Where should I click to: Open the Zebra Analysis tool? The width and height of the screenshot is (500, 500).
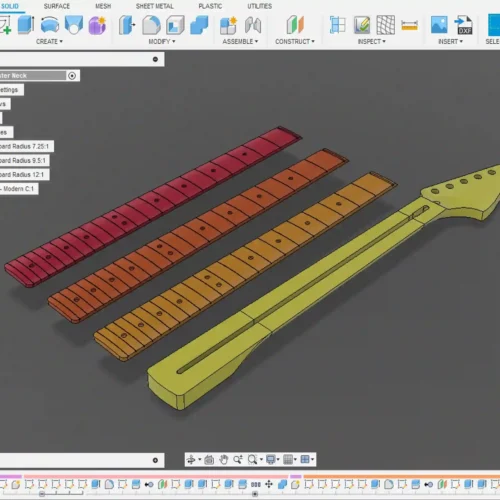coord(386,25)
